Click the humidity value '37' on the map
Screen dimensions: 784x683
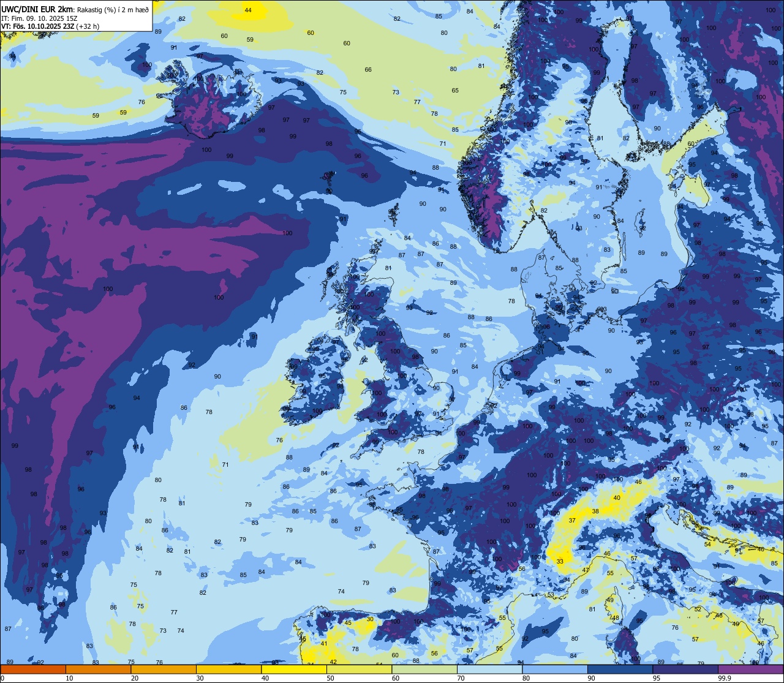[572, 520]
